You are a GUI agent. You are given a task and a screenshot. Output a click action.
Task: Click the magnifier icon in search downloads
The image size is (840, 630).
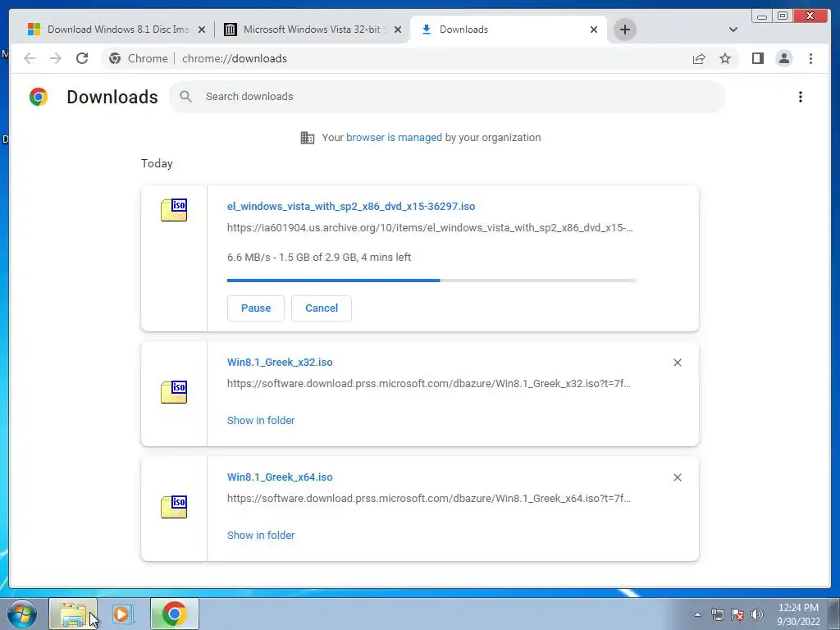(x=186, y=97)
